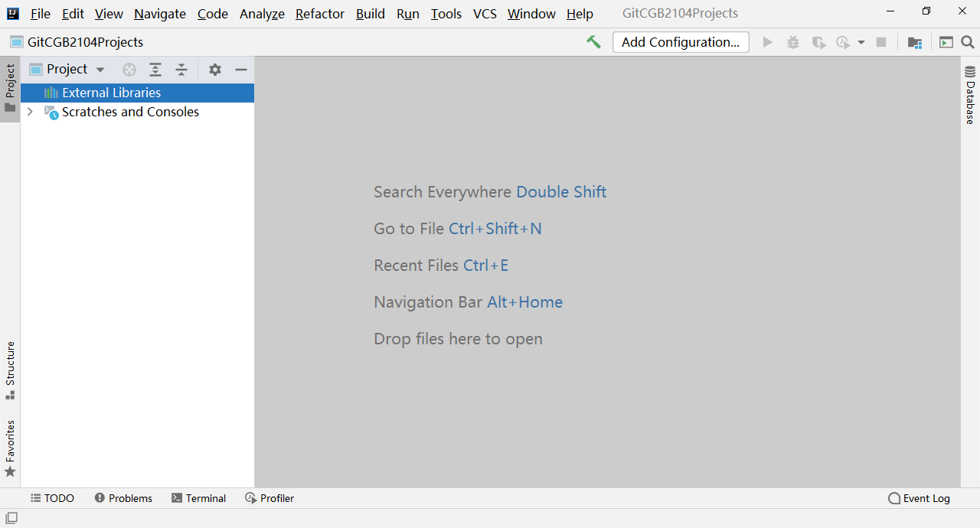Image resolution: width=980 pixels, height=528 pixels.
Task: Open the Event Log
Action: point(919,498)
